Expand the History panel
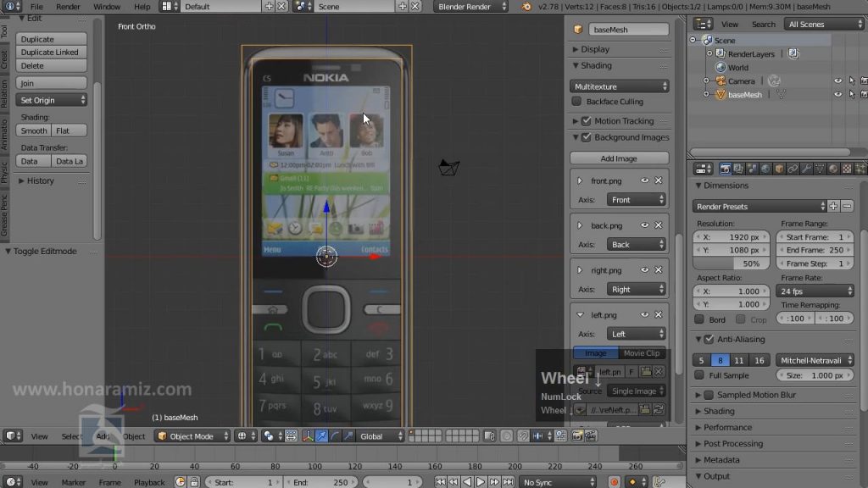 21,180
